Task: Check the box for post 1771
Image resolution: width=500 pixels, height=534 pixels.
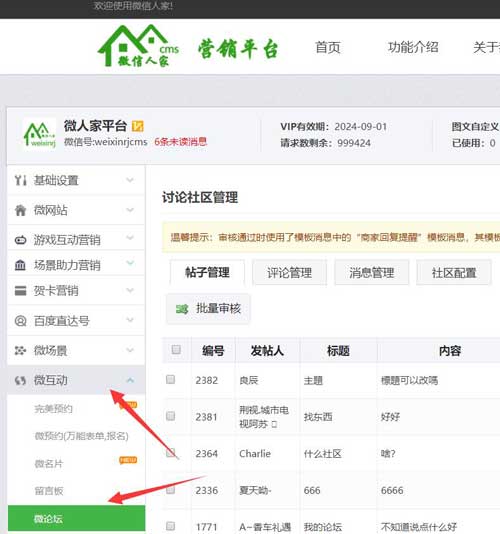Action: point(170,526)
